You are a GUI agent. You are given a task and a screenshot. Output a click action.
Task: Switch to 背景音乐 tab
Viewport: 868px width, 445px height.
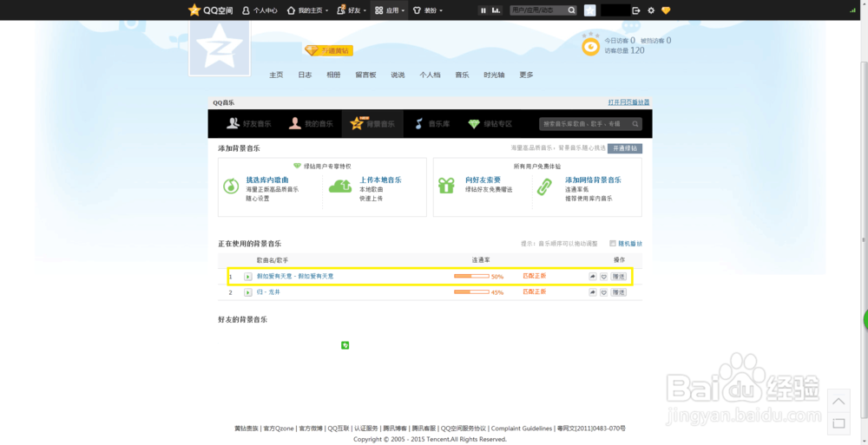coord(372,124)
